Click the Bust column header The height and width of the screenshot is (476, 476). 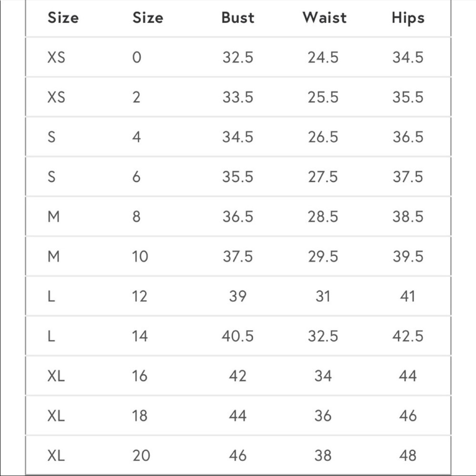coord(238,18)
